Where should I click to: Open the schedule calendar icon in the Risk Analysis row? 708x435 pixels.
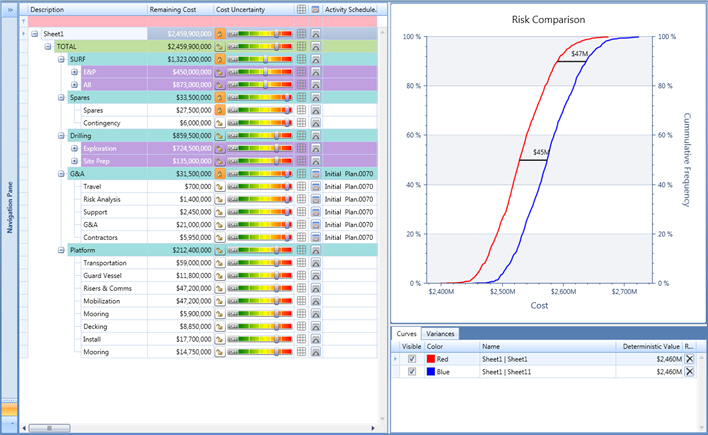tap(316, 199)
